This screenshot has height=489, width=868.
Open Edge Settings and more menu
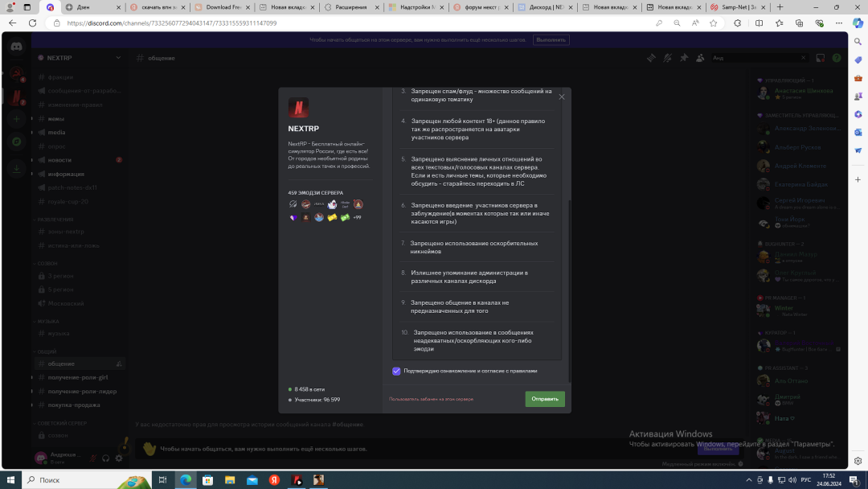[838, 23]
